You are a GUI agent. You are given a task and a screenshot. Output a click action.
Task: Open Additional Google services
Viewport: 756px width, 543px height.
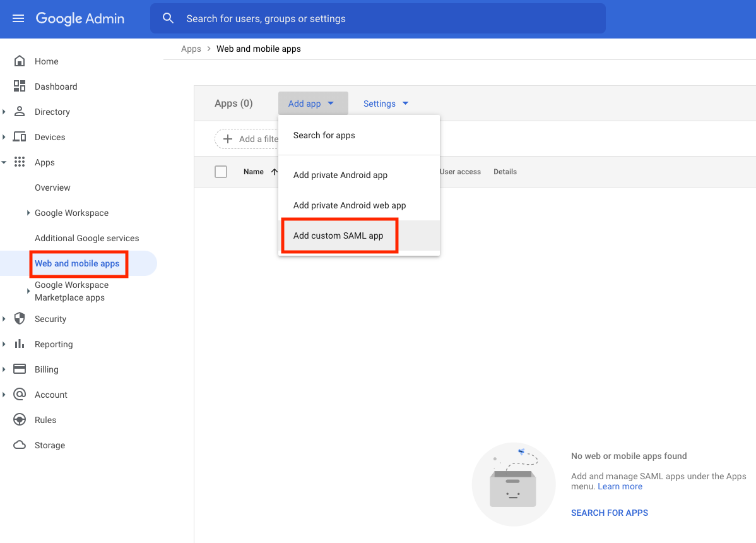pyautogui.click(x=87, y=238)
